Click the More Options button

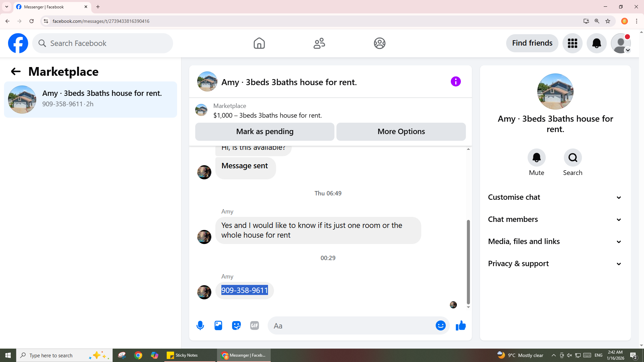pyautogui.click(x=401, y=132)
